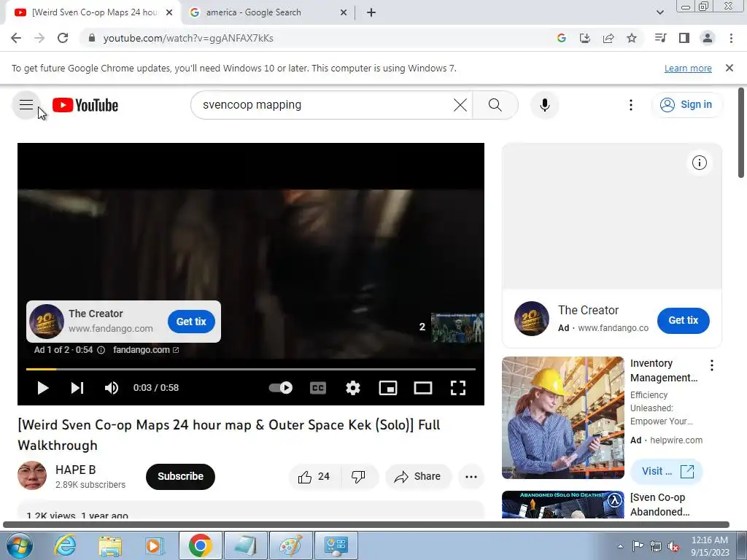This screenshot has height=560, width=747.
Task: Select the Weird Sven Co-op Maps tab
Action: click(x=93, y=12)
